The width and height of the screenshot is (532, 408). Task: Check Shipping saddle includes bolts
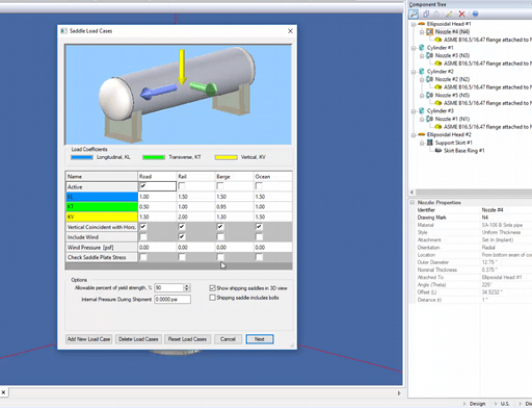click(x=212, y=297)
